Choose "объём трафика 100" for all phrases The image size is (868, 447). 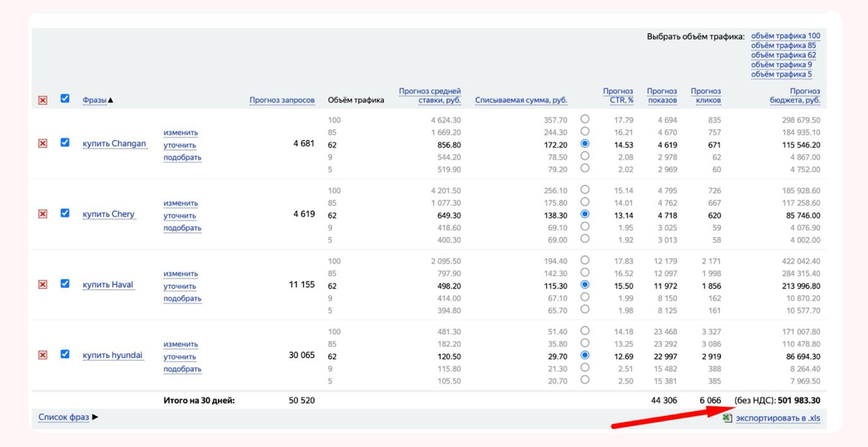pos(786,35)
